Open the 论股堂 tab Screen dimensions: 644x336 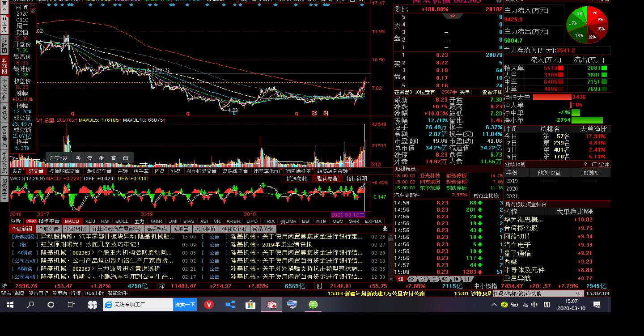181,229
